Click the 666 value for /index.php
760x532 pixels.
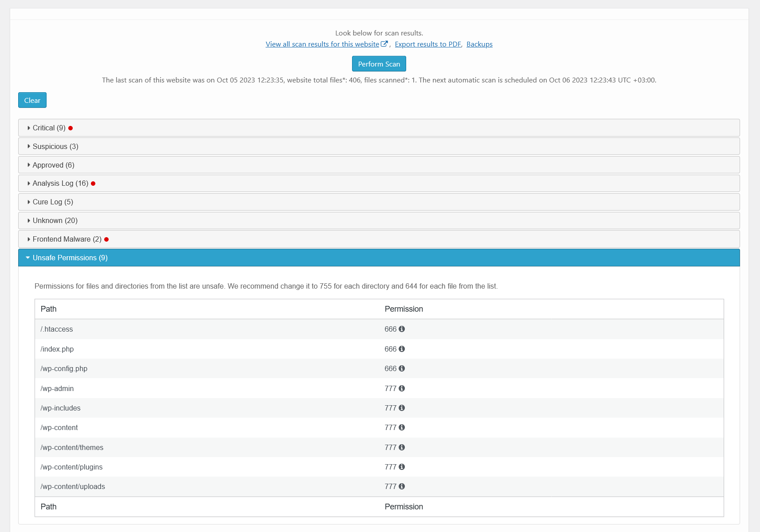391,349
